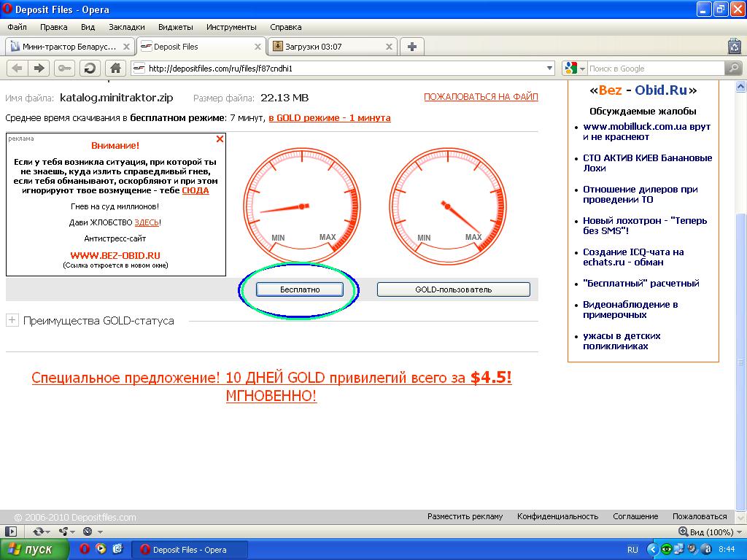This screenshot has height=560, width=747.
Task: Click Конфиденциальность footer link
Action: (x=558, y=516)
